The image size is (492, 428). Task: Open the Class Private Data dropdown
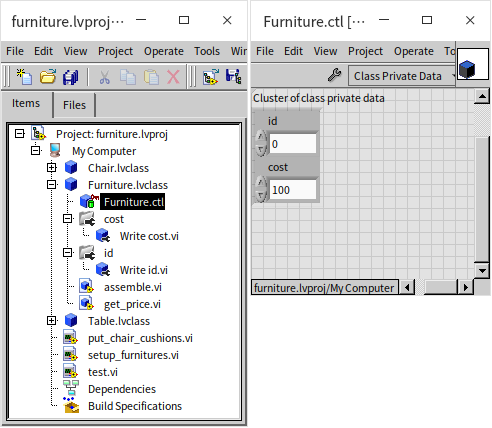(x=401, y=76)
